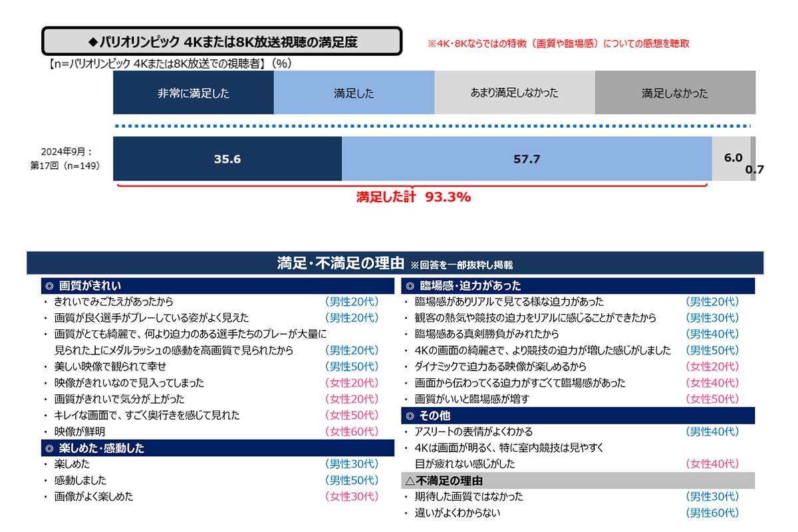Click the red 4K・8K note text
This screenshot has height=532, width=798.
coord(559,44)
